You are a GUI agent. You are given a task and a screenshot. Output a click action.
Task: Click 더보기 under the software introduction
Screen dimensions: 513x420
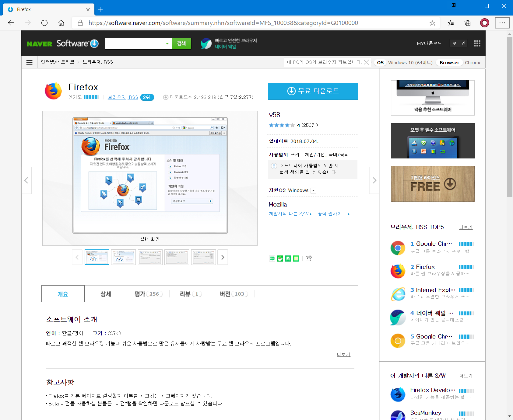pos(343,355)
